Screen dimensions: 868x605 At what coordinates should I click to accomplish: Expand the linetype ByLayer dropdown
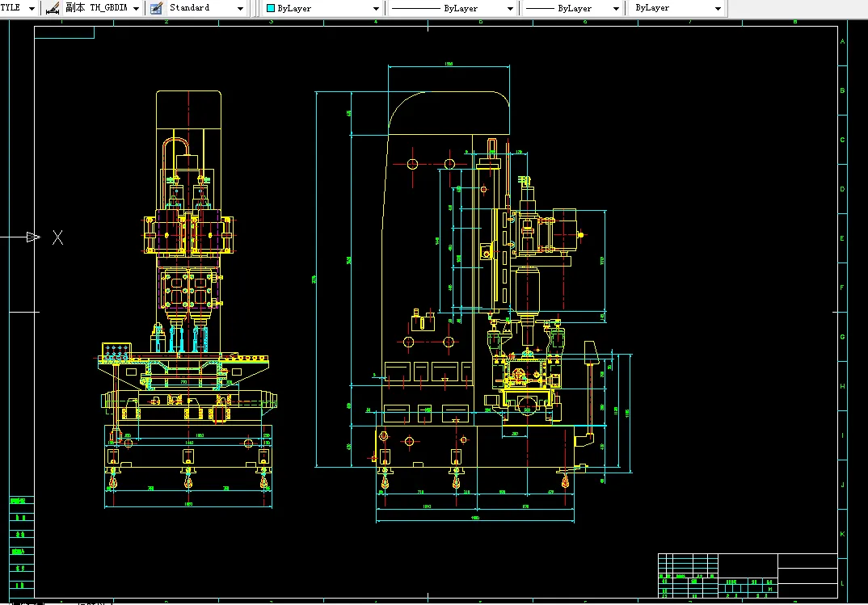pyautogui.click(x=510, y=8)
